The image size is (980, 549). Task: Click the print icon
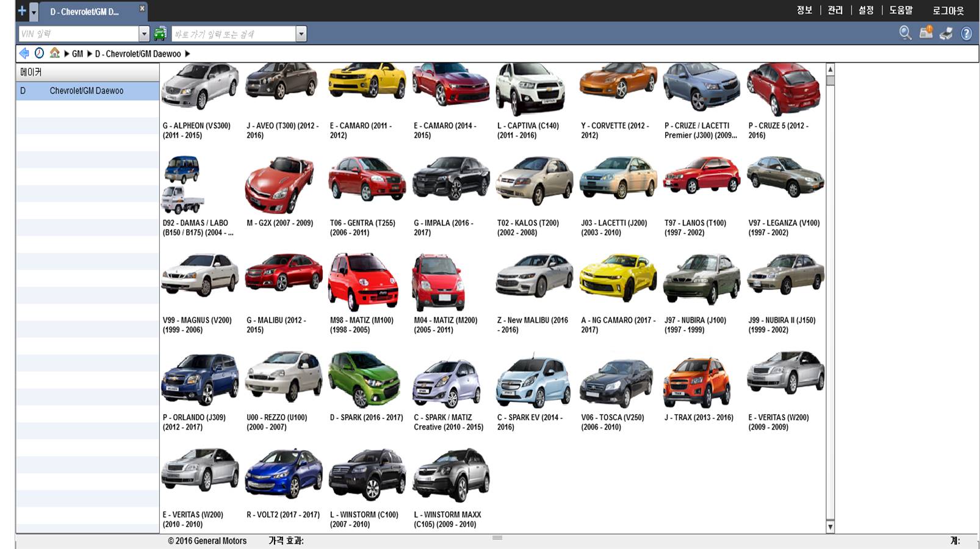pyautogui.click(x=946, y=33)
